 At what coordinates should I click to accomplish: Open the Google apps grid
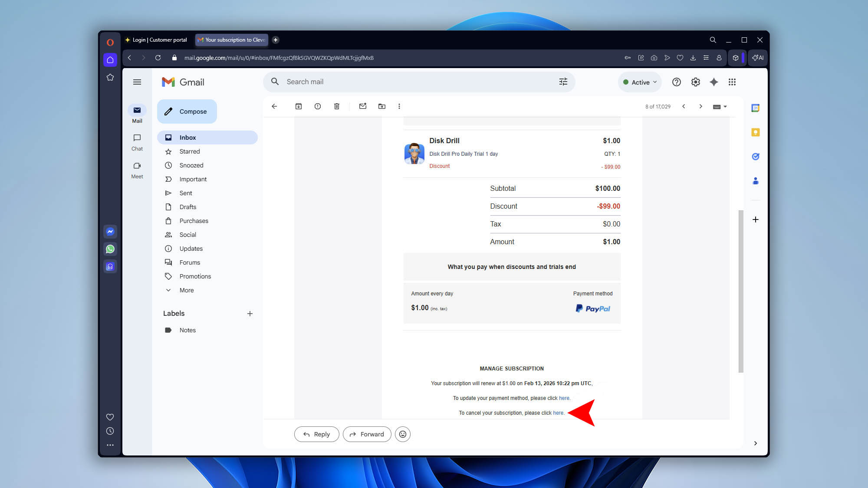732,82
